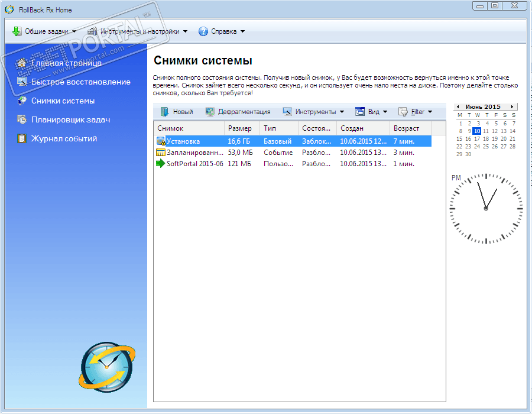Click the Журнал событий notebook icon
Image resolution: width=532 pixels, height=414 pixels.
pyautogui.click(x=22, y=139)
